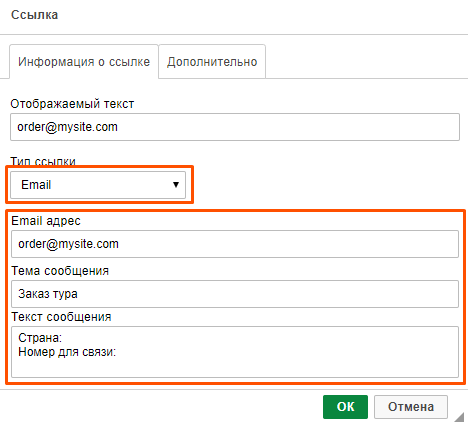468x424 pixels.
Task: Click the Отображаемый текст label
Action: (x=72, y=104)
